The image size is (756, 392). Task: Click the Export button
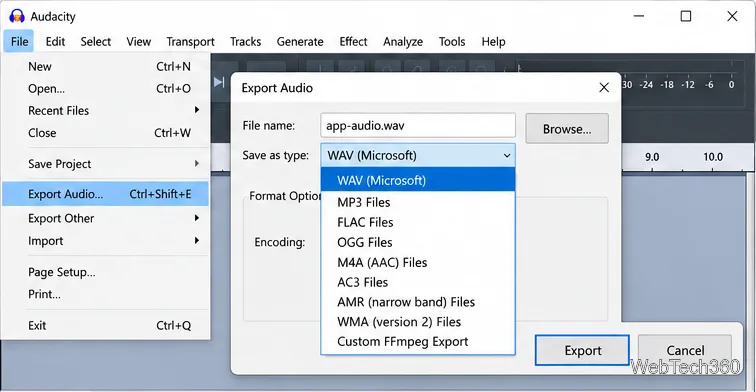pyautogui.click(x=582, y=351)
